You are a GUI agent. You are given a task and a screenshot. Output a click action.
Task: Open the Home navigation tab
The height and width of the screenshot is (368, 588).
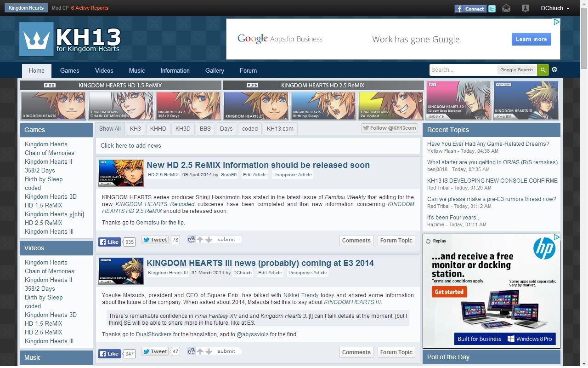point(37,71)
